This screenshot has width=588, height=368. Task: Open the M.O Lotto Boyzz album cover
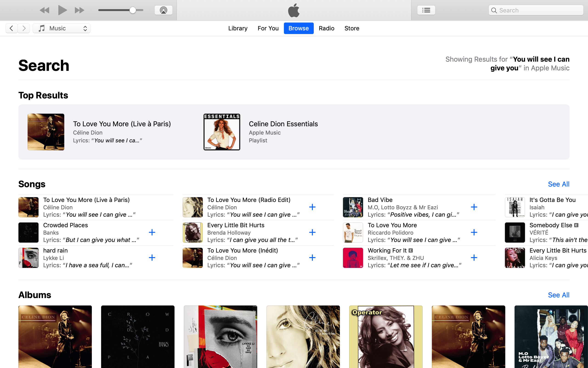551,337
